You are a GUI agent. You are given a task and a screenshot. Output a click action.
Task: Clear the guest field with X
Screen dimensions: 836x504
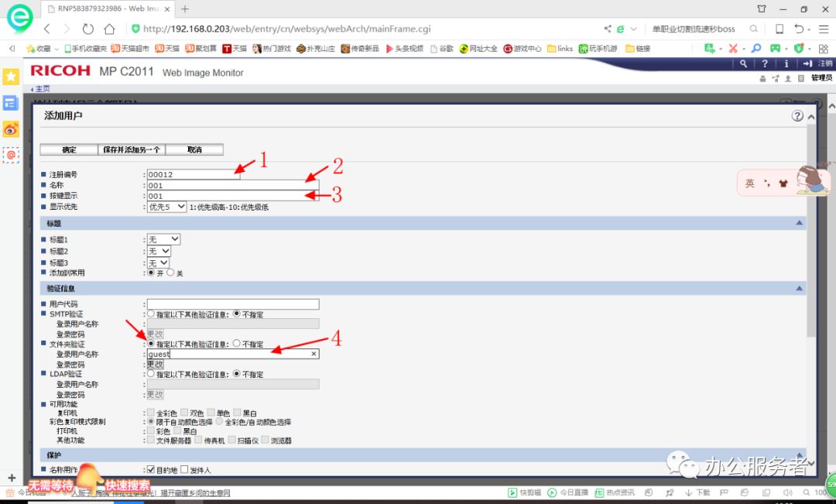[313, 354]
